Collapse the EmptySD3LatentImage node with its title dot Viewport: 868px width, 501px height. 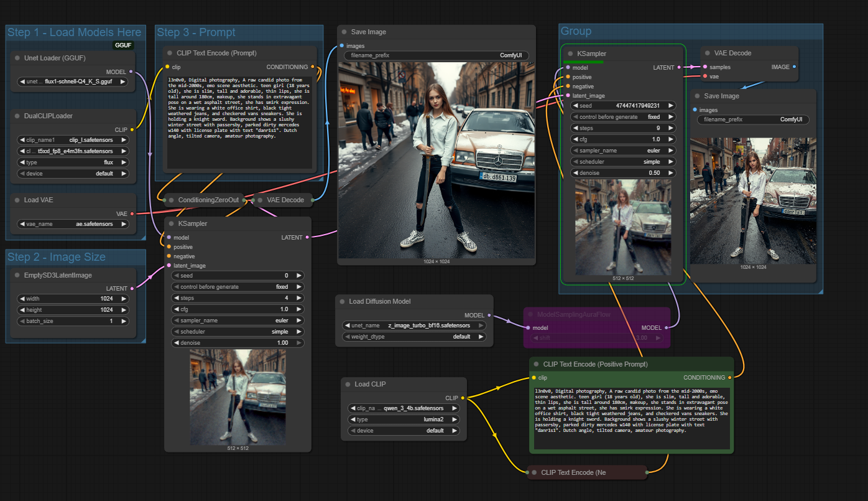point(17,275)
